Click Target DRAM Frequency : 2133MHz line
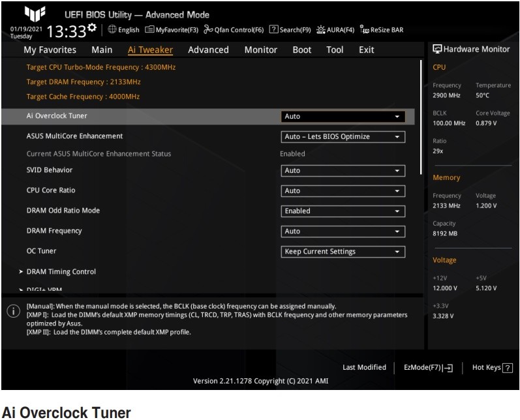520x420 pixels. click(x=84, y=82)
